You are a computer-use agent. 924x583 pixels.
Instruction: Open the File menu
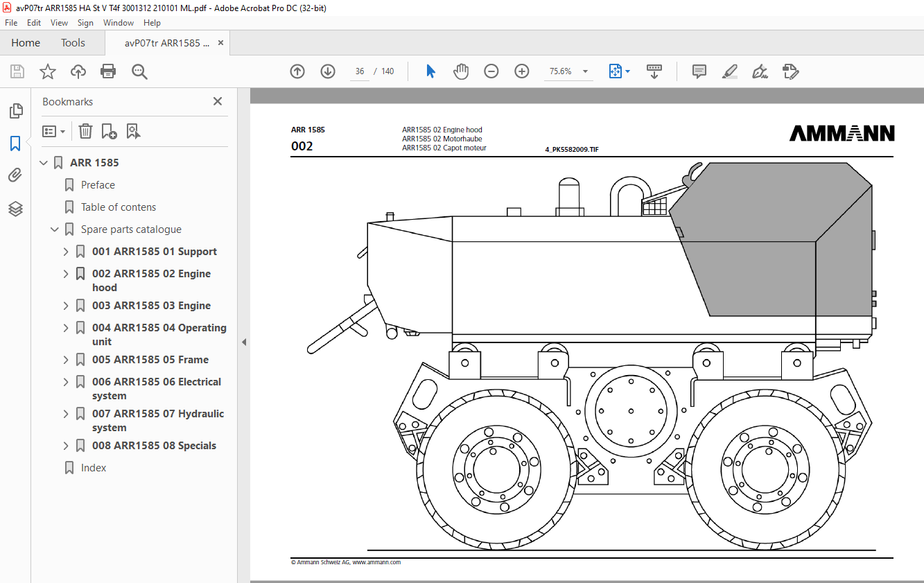point(11,23)
